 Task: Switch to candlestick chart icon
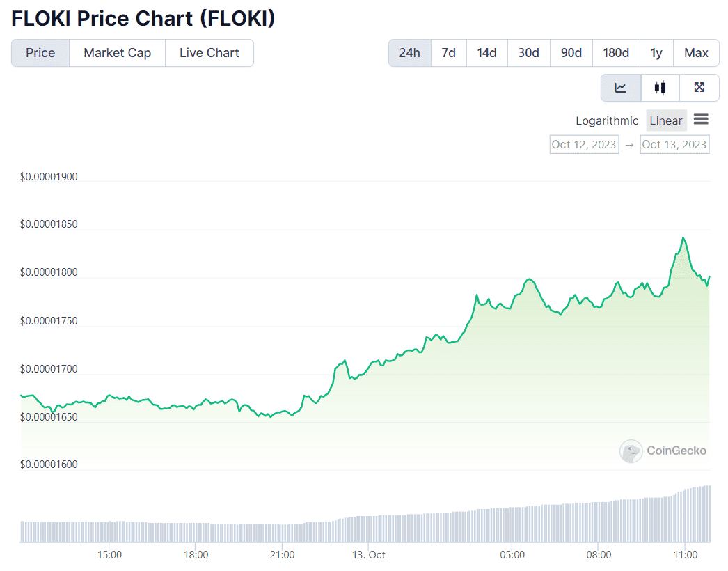coord(660,88)
